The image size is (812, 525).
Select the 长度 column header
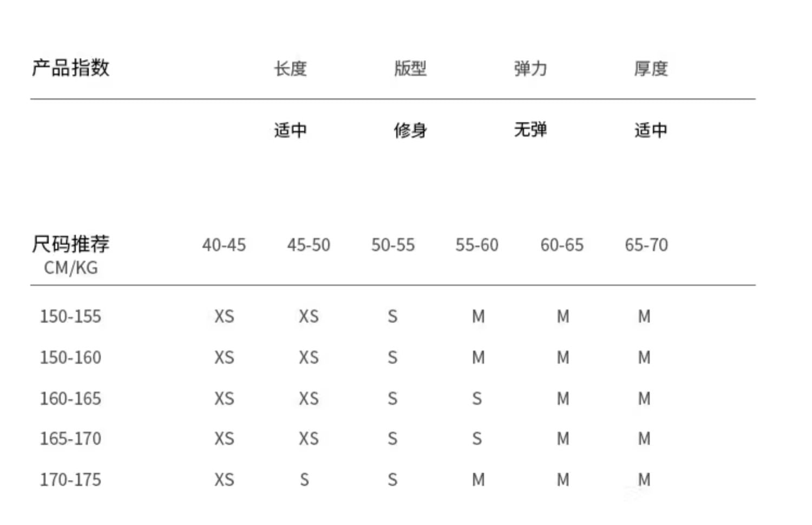(x=290, y=69)
